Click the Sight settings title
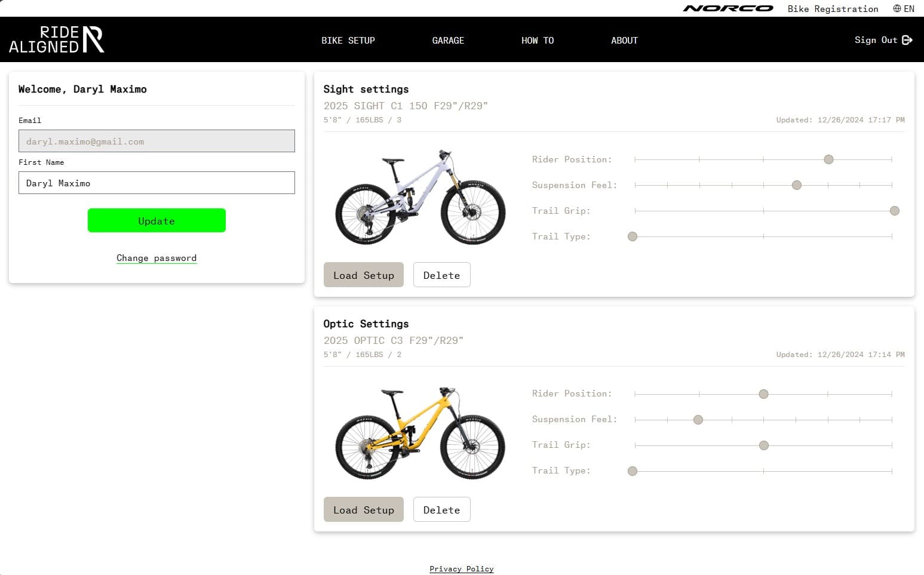The width and height of the screenshot is (924, 575). [366, 89]
